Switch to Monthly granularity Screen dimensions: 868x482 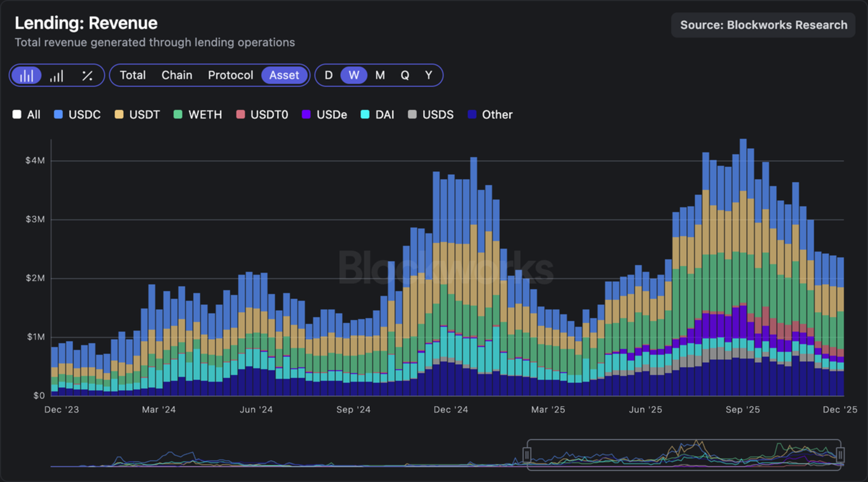click(380, 75)
